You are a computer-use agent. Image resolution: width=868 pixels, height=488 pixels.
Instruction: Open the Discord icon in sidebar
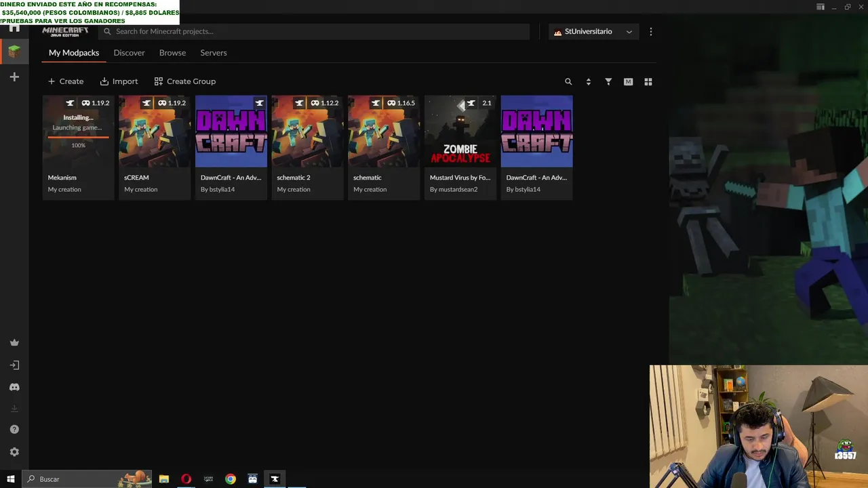coord(14,387)
